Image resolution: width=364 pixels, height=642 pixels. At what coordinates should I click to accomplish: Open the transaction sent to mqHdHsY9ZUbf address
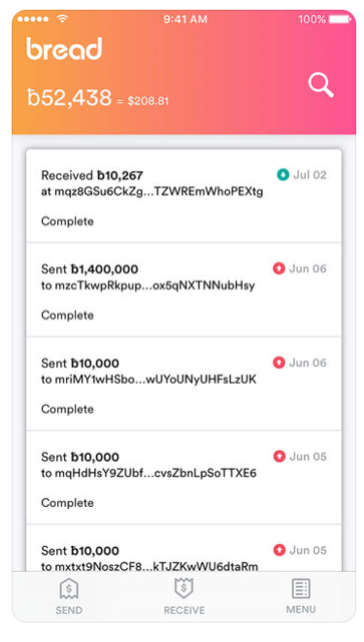click(x=183, y=478)
